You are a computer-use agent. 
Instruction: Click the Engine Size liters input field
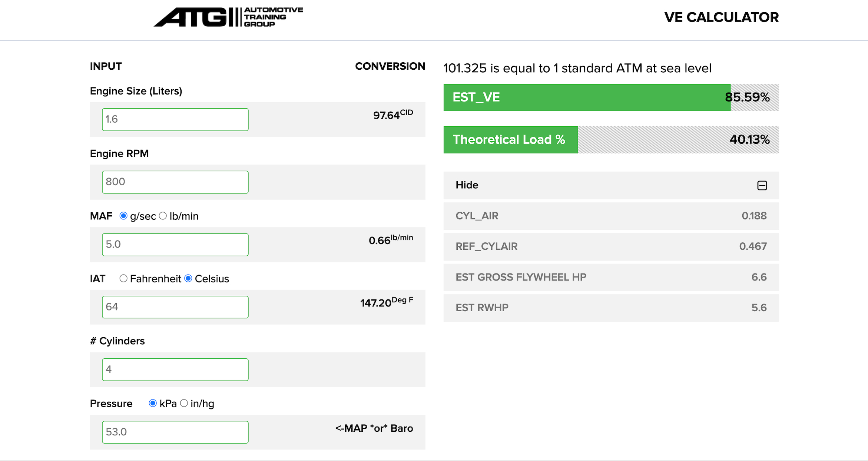tap(175, 119)
